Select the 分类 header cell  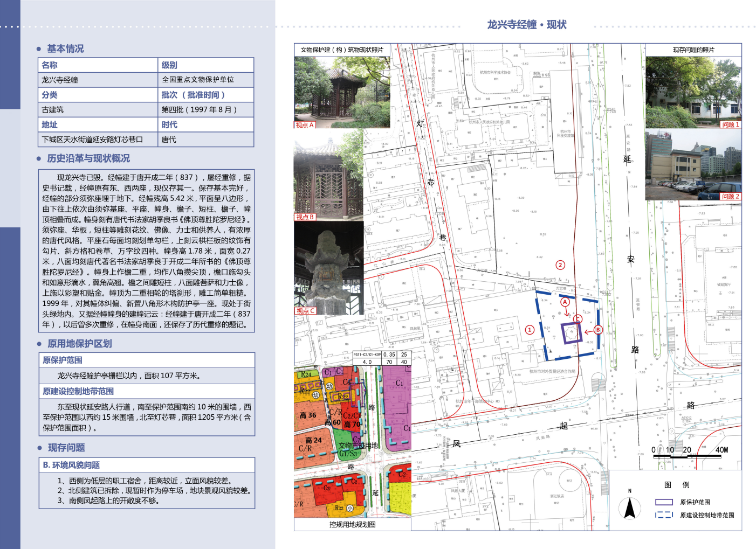[98, 95]
